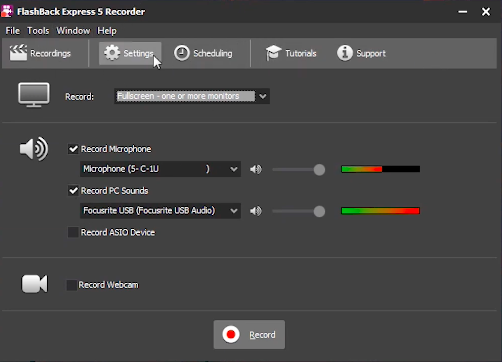502x362 pixels.
Task: Open the Scheduling label in toolbar
Action: (x=213, y=53)
